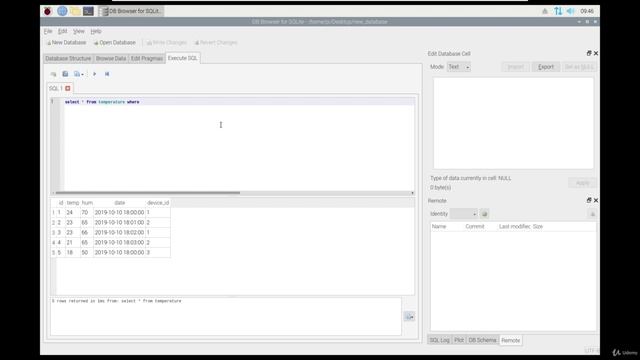Switch to Database Structure tab
The width and height of the screenshot is (640, 360).
point(68,58)
